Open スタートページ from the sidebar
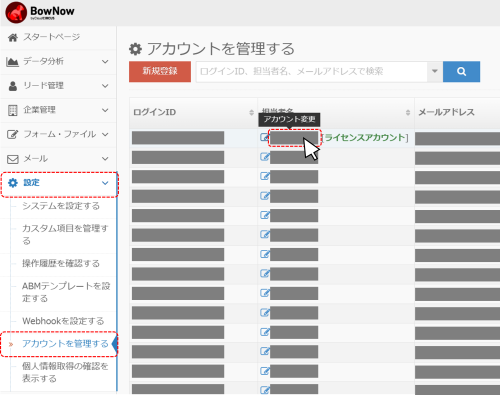The image size is (500, 395). pos(51,37)
